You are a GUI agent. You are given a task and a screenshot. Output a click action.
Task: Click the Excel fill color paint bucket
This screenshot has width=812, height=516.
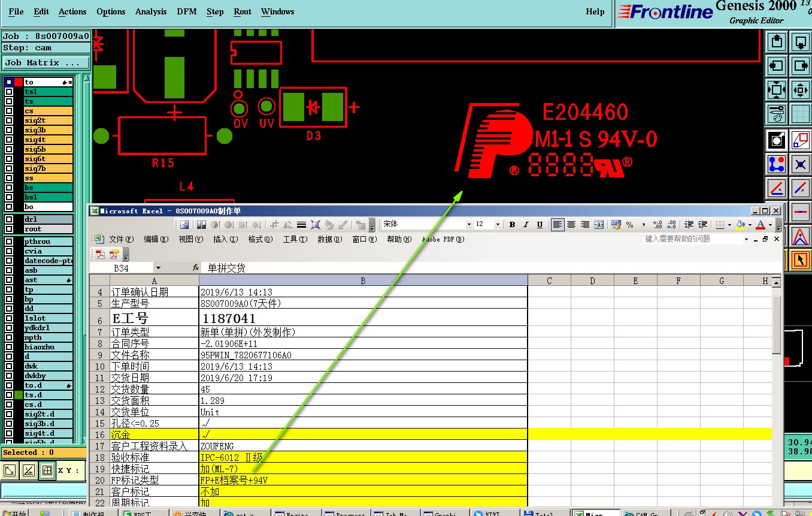[x=741, y=225]
